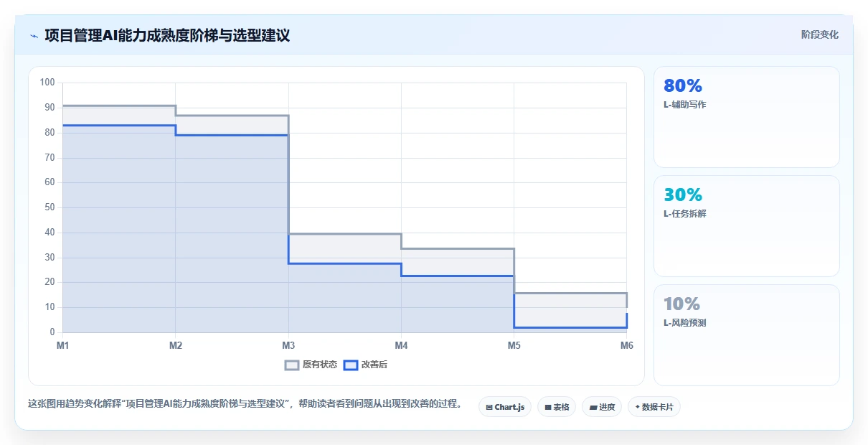Click the gray 原有状态 legend color box

pyautogui.click(x=292, y=365)
